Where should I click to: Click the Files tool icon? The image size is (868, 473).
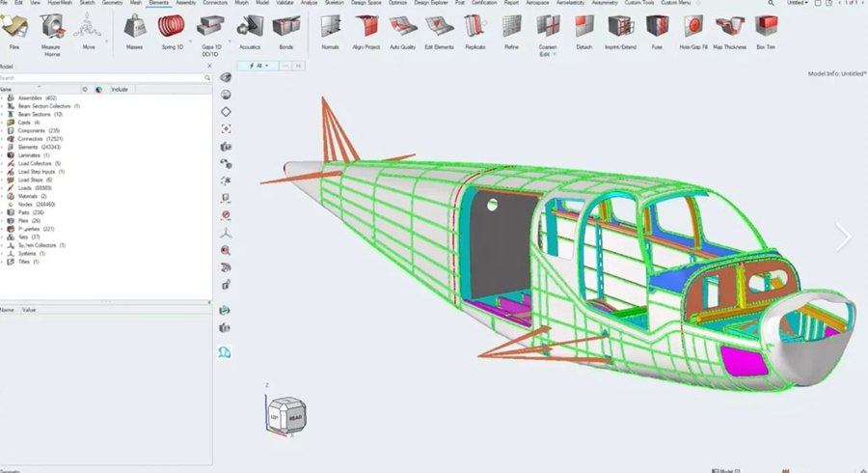tap(14, 26)
